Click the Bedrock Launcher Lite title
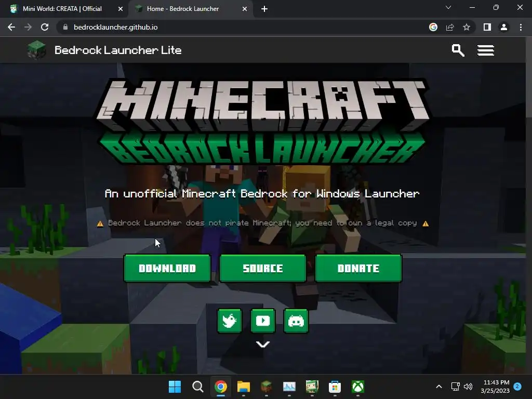 tap(118, 50)
